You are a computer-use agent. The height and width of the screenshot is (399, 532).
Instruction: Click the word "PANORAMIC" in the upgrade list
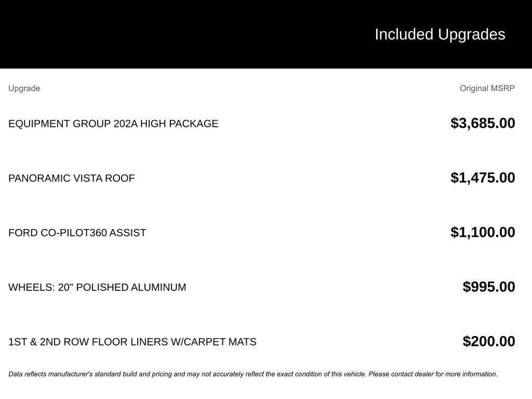[x=39, y=178]
